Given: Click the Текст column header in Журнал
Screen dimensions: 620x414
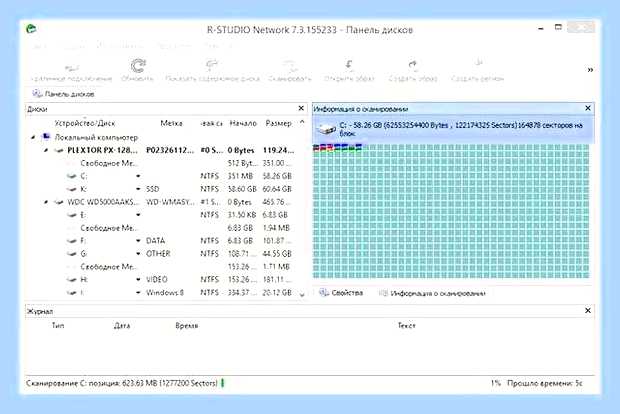Looking at the screenshot, I should [x=406, y=325].
